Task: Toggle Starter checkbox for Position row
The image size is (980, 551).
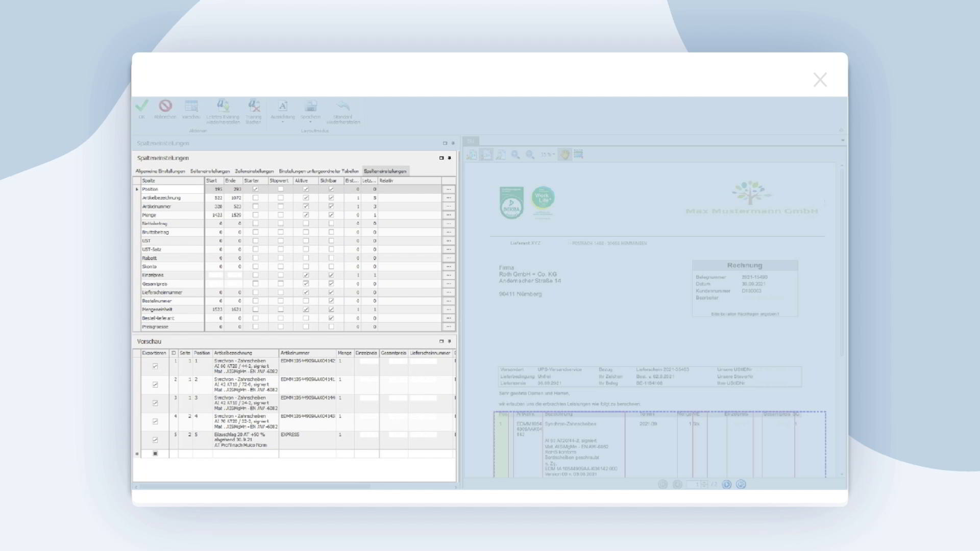Action: (256, 189)
